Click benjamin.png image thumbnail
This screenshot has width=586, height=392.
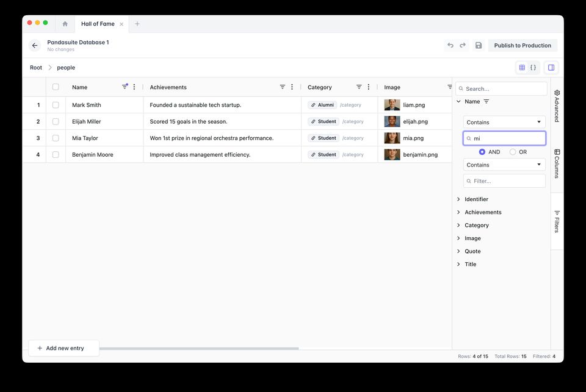(392, 155)
